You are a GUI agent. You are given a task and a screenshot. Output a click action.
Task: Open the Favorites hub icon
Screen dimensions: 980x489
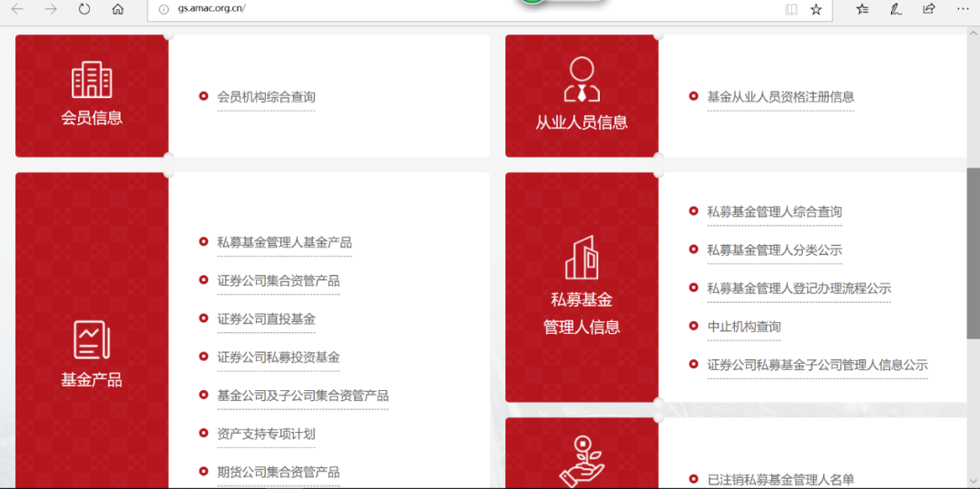863,9
